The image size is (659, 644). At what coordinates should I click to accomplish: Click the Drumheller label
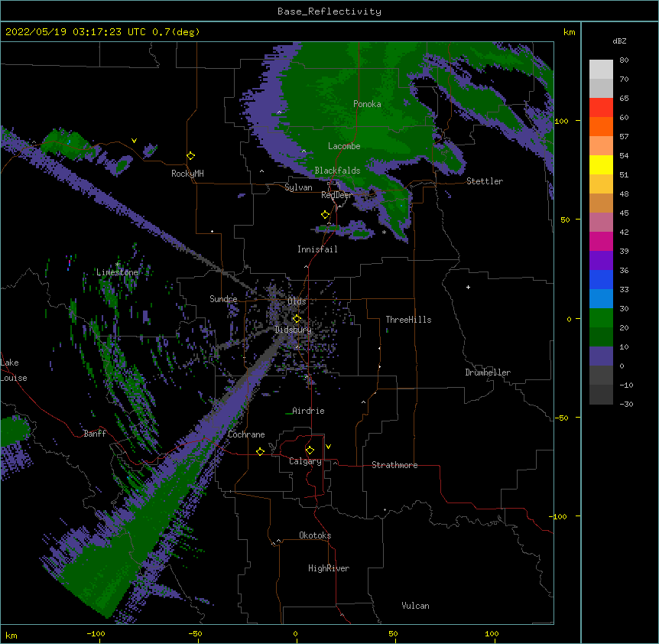click(x=488, y=372)
